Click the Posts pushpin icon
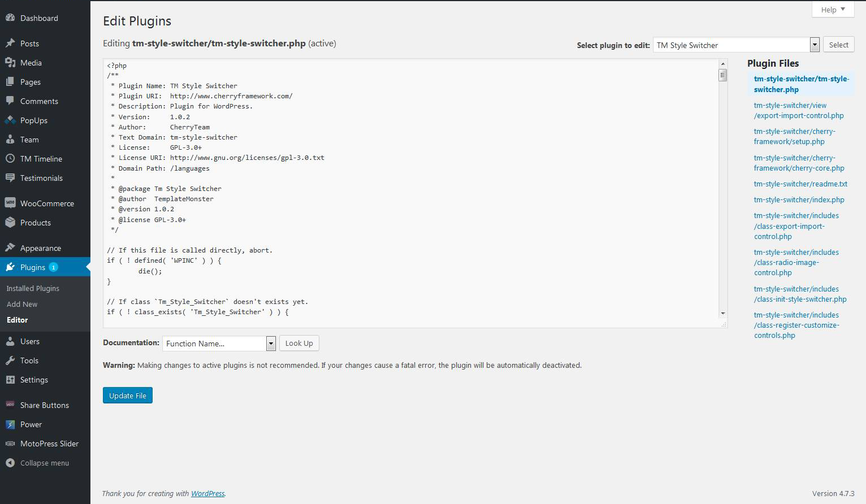The image size is (866, 504). tap(10, 44)
